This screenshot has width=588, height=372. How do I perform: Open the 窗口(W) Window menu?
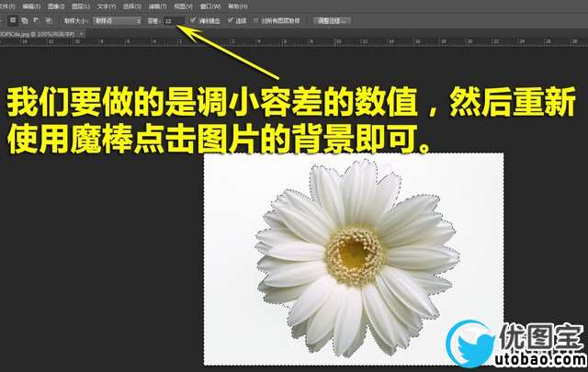pyautogui.click(x=210, y=6)
